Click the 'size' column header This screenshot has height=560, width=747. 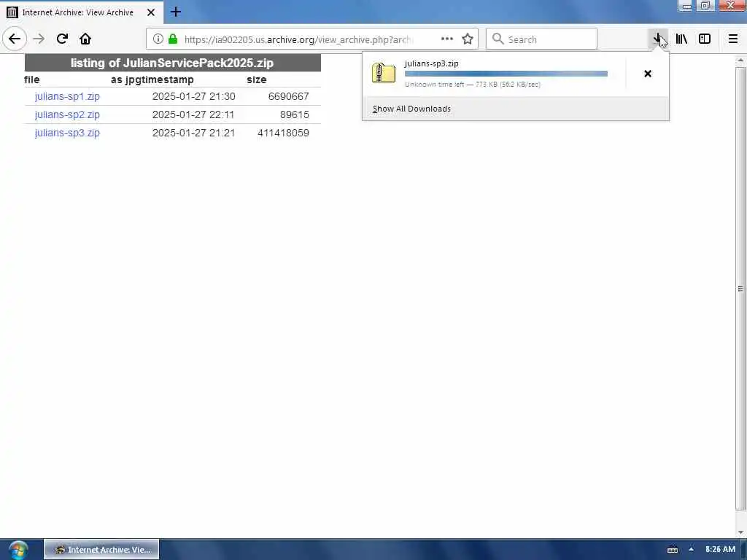(256, 79)
